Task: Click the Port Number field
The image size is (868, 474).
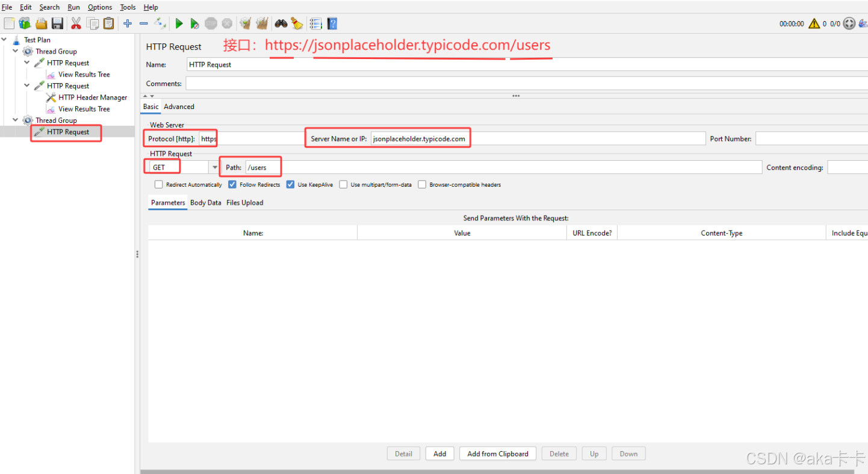Action: [811, 139]
